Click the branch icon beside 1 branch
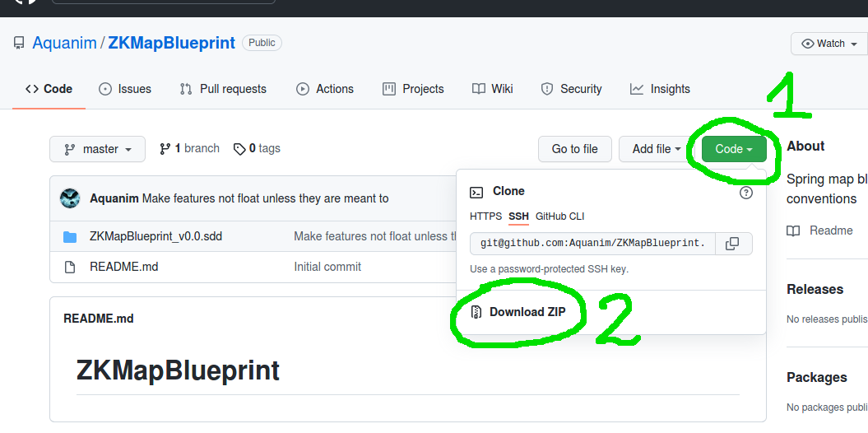The image size is (868, 433). (x=165, y=149)
